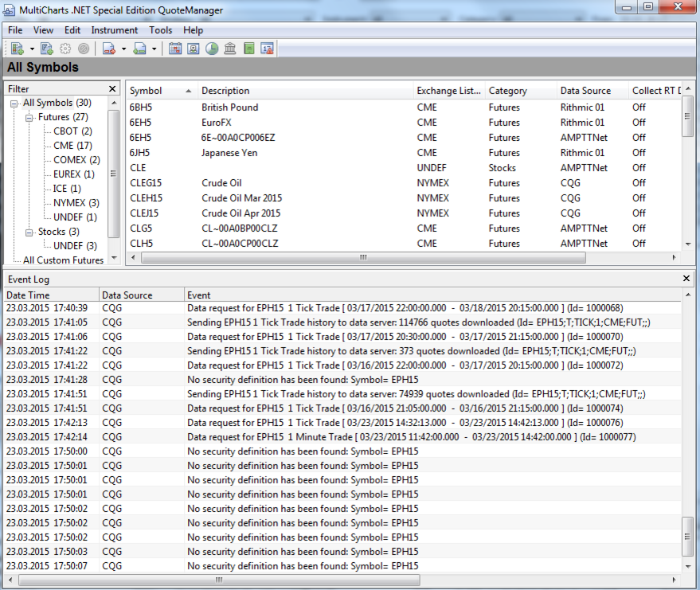
Task: Select All Custom Futures tree item
Action: coord(64,260)
